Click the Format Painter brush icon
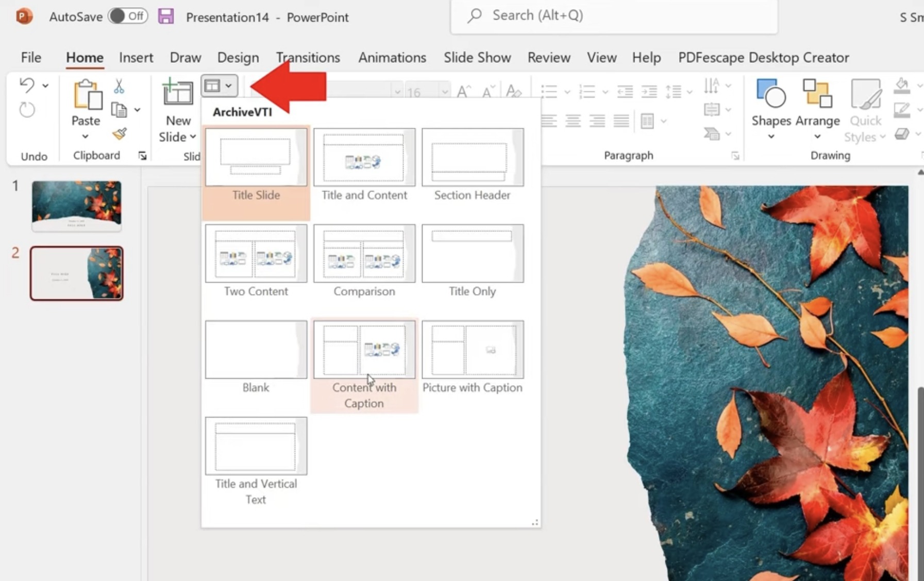The image size is (924, 581). (x=120, y=134)
